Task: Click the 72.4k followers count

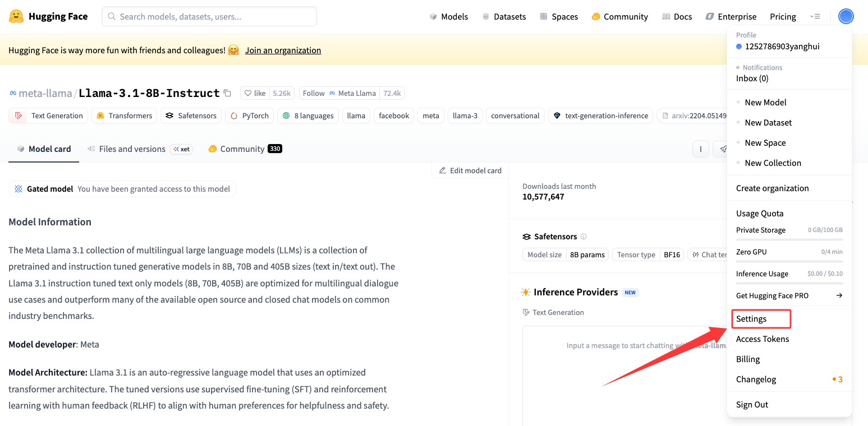Action: [392, 93]
